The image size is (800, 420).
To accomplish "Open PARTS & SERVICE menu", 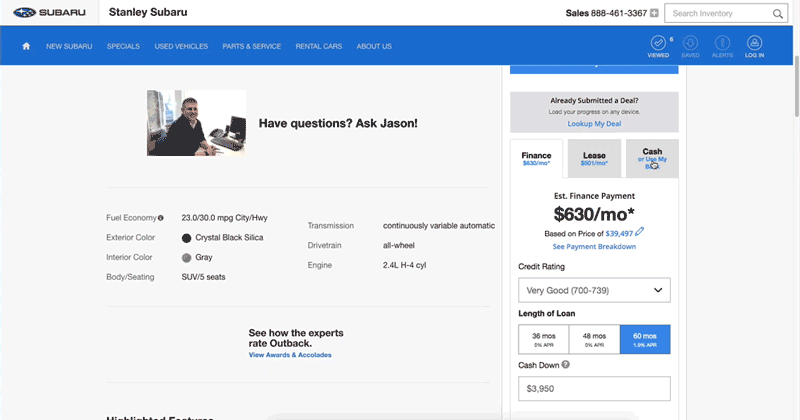I will click(252, 46).
